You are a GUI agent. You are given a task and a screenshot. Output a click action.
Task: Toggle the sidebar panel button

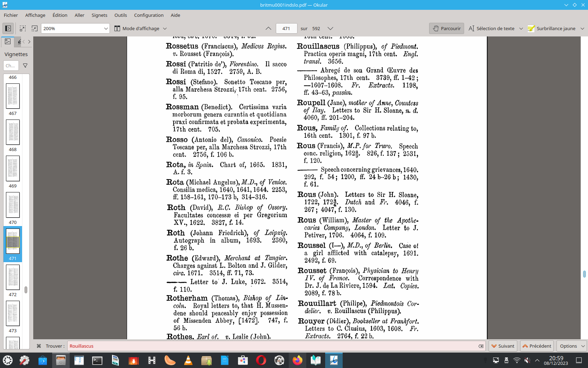coord(8,28)
